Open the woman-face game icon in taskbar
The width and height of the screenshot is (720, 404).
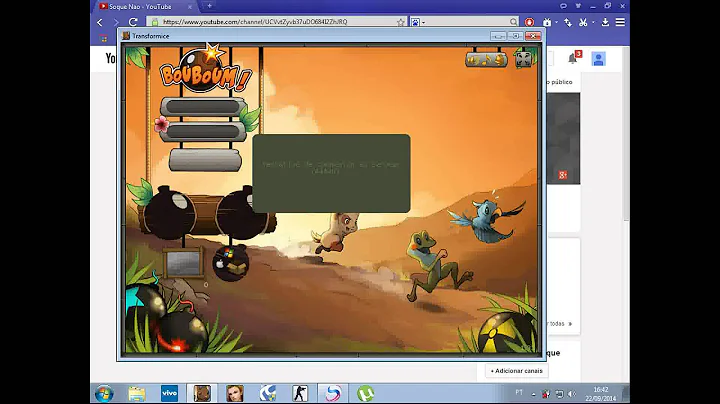click(235, 393)
